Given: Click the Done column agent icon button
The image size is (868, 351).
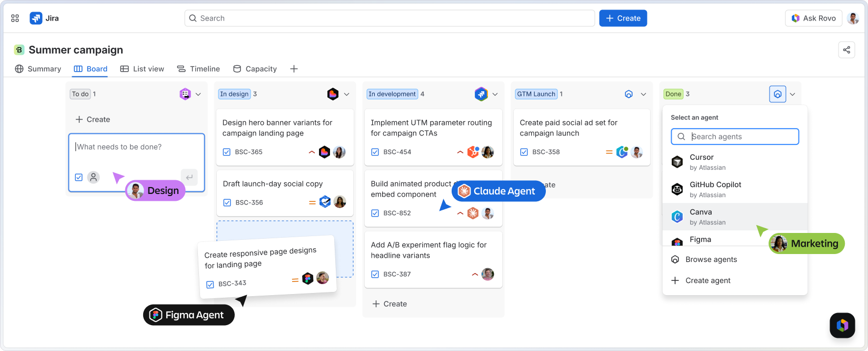Looking at the screenshot, I should pos(777,94).
